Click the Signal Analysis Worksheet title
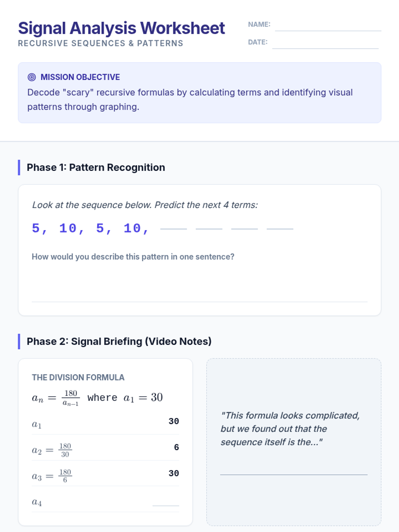The width and height of the screenshot is (399, 532). (121, 28)
